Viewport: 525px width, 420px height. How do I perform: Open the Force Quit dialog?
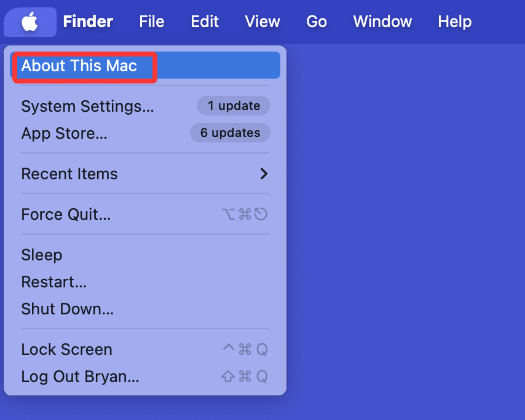[x=66, y=214]
